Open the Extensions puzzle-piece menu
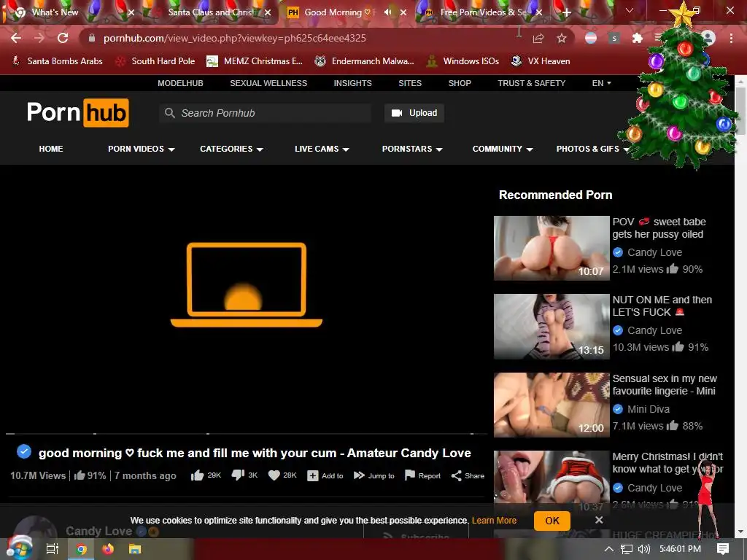 point(637,38)
